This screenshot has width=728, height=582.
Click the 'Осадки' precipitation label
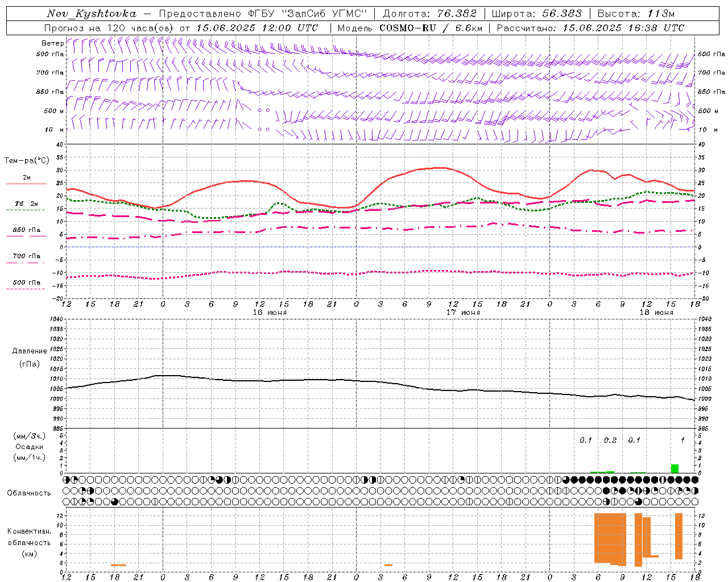[x=30, y=447]
